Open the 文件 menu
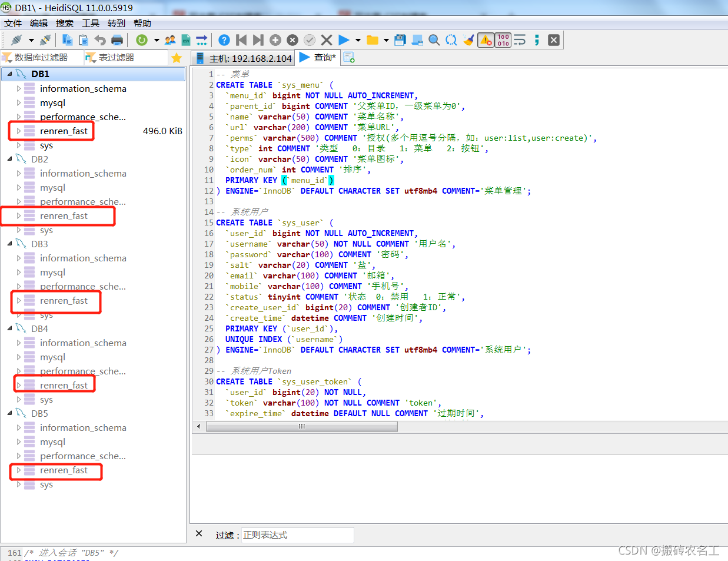Screen dimensions: 728x561 point(13,23)
